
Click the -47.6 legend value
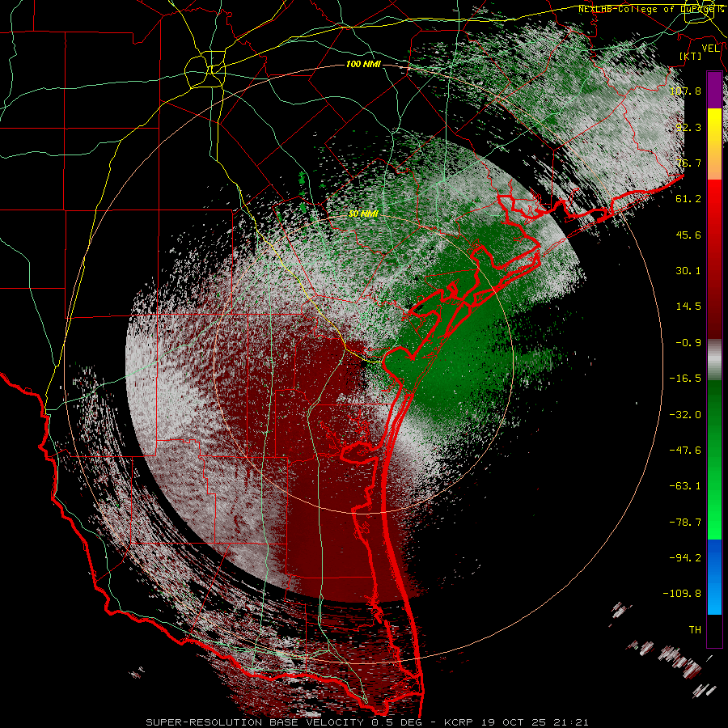(685, 451)
